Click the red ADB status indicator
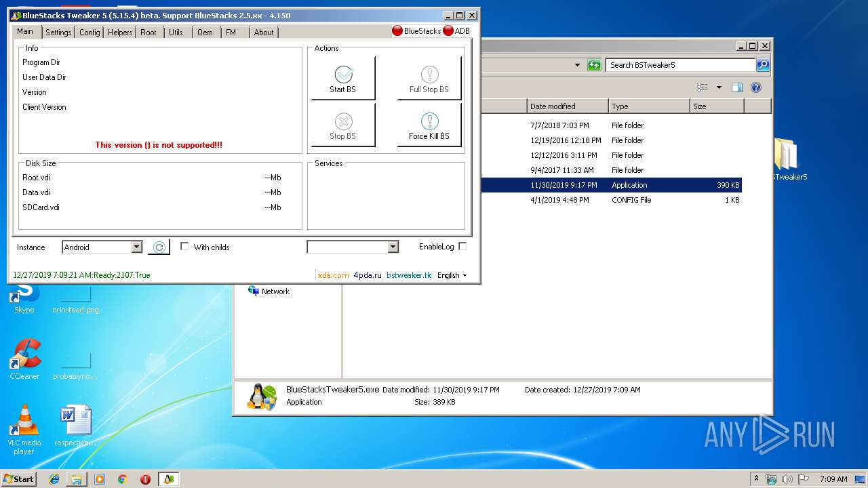 (448, 30)
